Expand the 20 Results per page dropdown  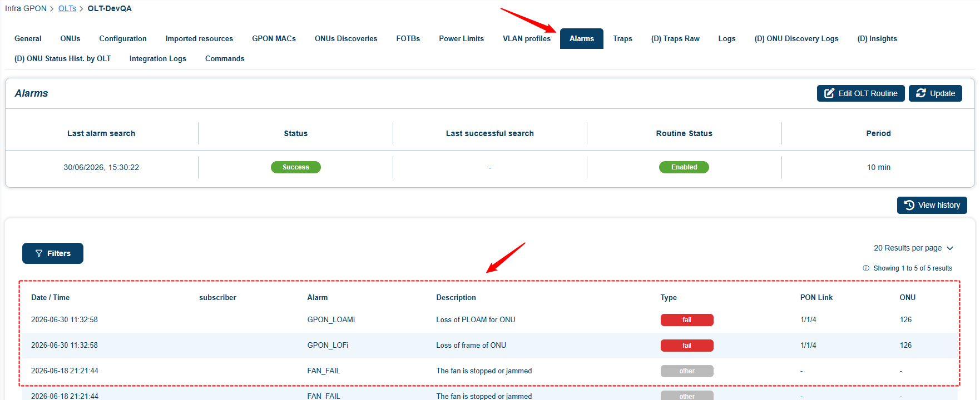(913, 248)
